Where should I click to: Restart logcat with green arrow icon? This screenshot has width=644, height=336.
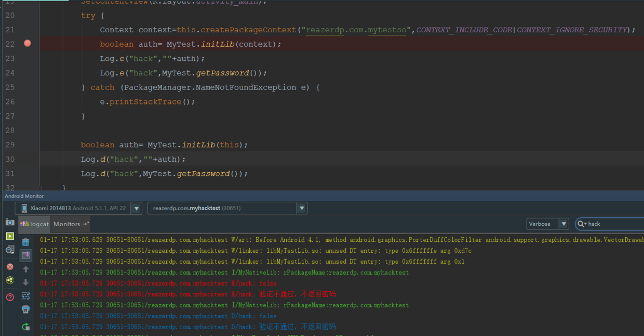coord(25,327)
